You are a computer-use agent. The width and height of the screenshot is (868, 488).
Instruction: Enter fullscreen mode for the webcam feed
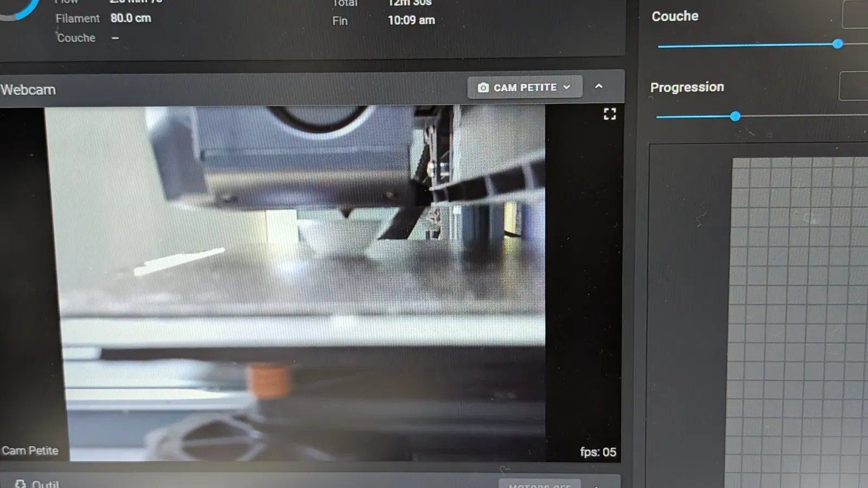610,114
